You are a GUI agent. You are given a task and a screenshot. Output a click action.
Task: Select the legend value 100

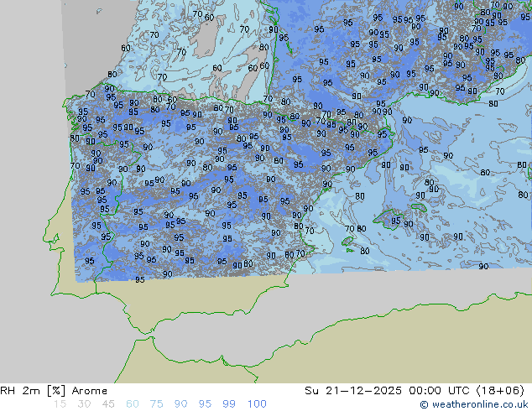(257, 404)
